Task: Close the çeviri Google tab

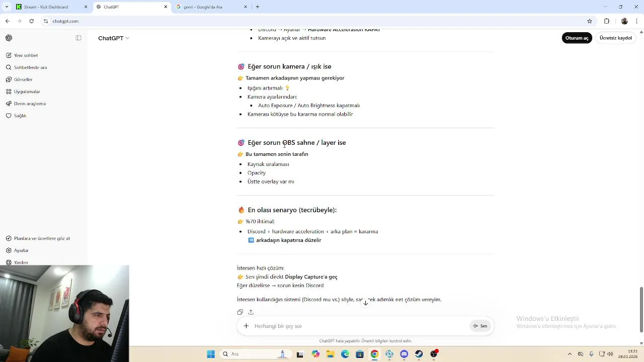Action: coord(246,7)
